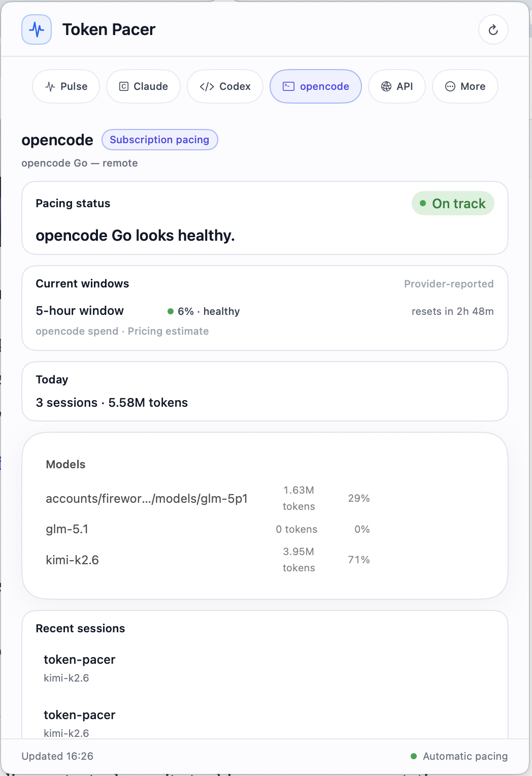Click the 0 tokens value
The height and width of the screenshot is (776, 532).
point(296,529)
